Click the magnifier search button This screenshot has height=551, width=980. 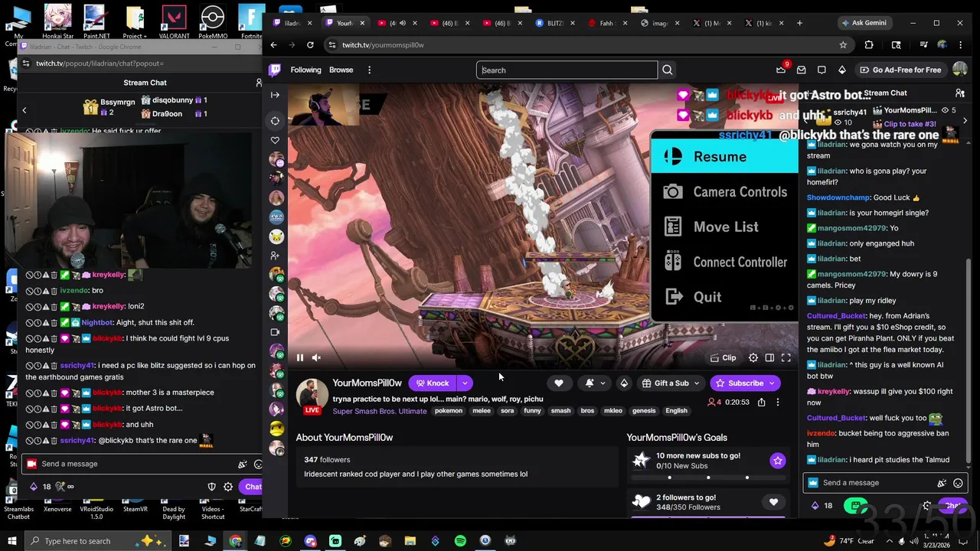coord(668,70)
